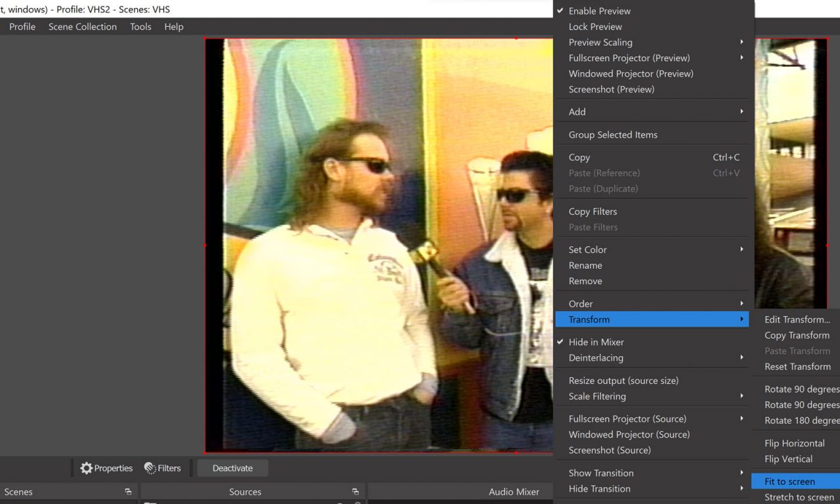Open the Scene Collection menu
The width and height of the screenshot is (840, 504).
click(83, 27)
